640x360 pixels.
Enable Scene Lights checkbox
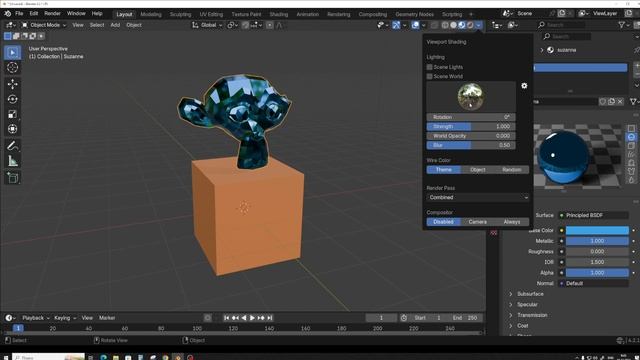[x=429, y=67]
